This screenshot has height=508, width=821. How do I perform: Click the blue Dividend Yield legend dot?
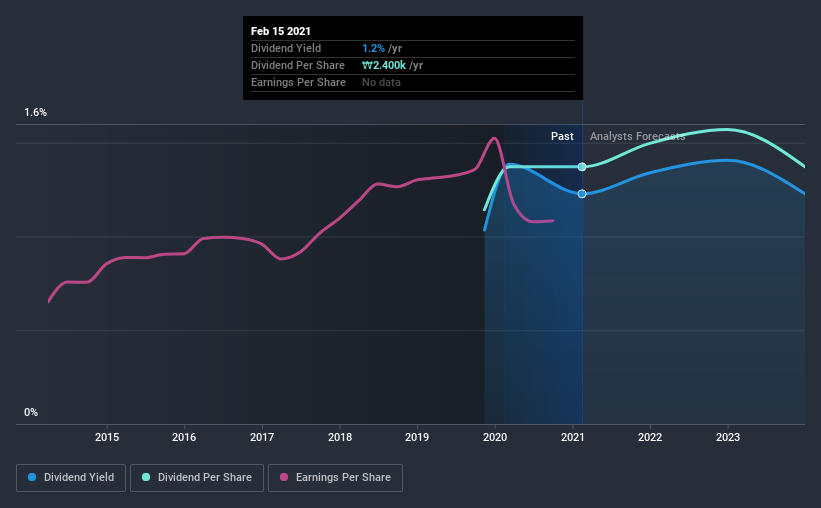tap(32, 477)
